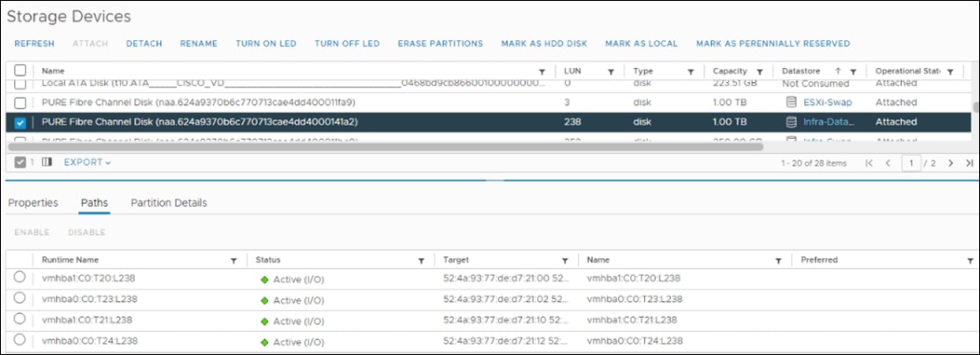
Task: Click the ESXi-Swap datastore icon
Action: click(791, 102)
